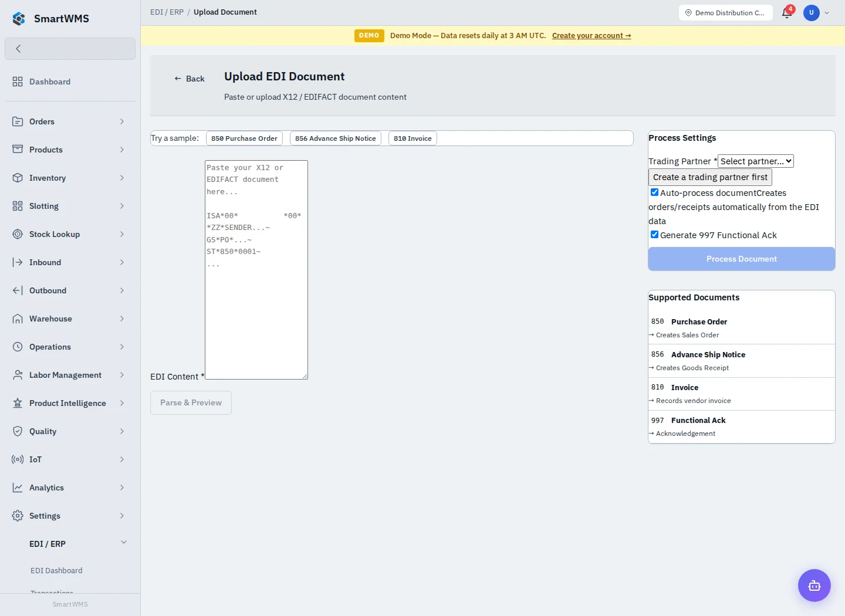
Task: Click the 997 Functional Ack supported document row
Action: pyautogui.click(x=742, y=427)
